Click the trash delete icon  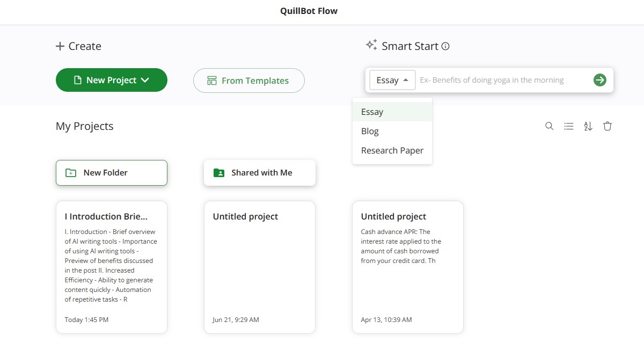coord(608,126)
